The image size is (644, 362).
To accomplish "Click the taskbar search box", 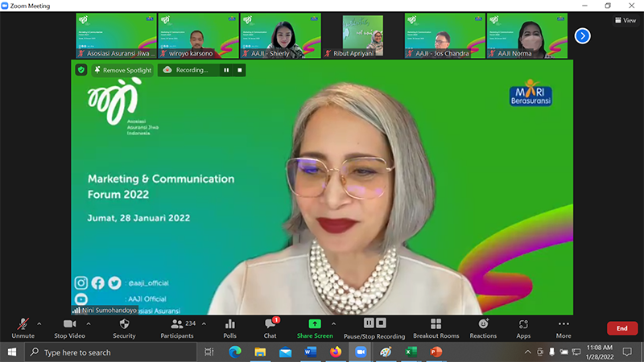I will [110, 352].
